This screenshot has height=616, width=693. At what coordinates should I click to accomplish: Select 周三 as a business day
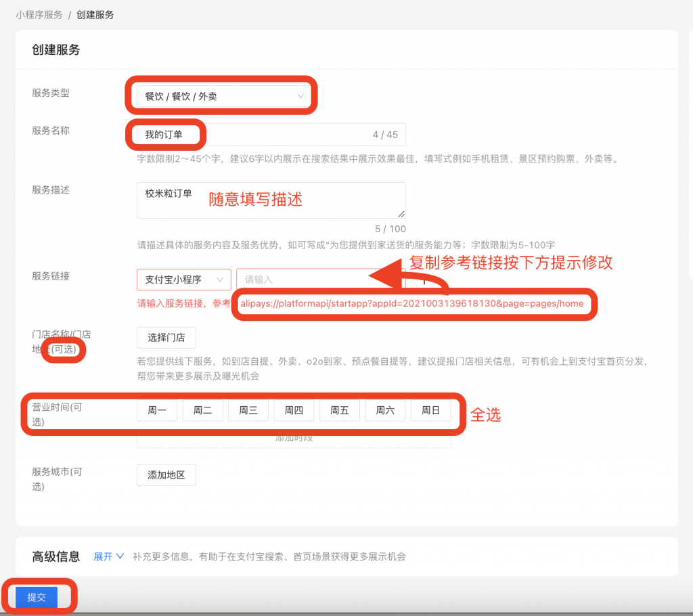pos(248,410)
